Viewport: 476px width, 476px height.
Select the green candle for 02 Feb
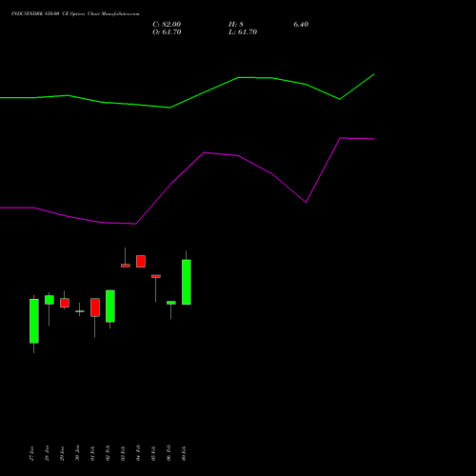(110, 306)
